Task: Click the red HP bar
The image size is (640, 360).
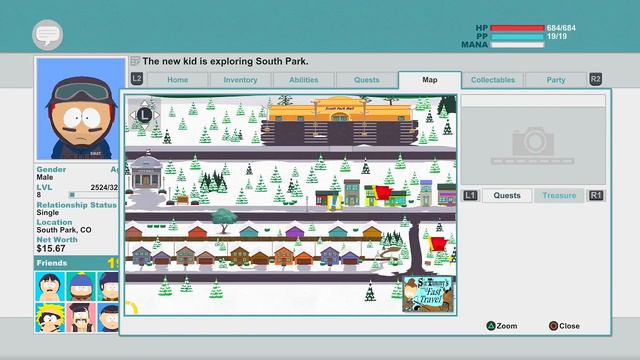Action: tap(517, 28)
